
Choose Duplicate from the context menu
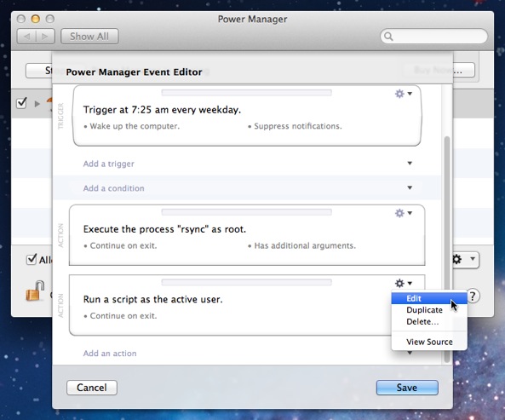(429, 310)
